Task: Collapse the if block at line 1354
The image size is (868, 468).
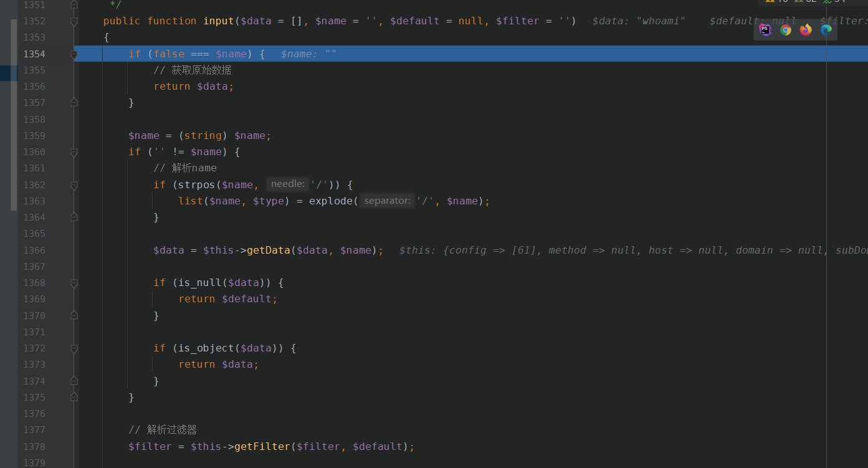Action: [74, 54]
